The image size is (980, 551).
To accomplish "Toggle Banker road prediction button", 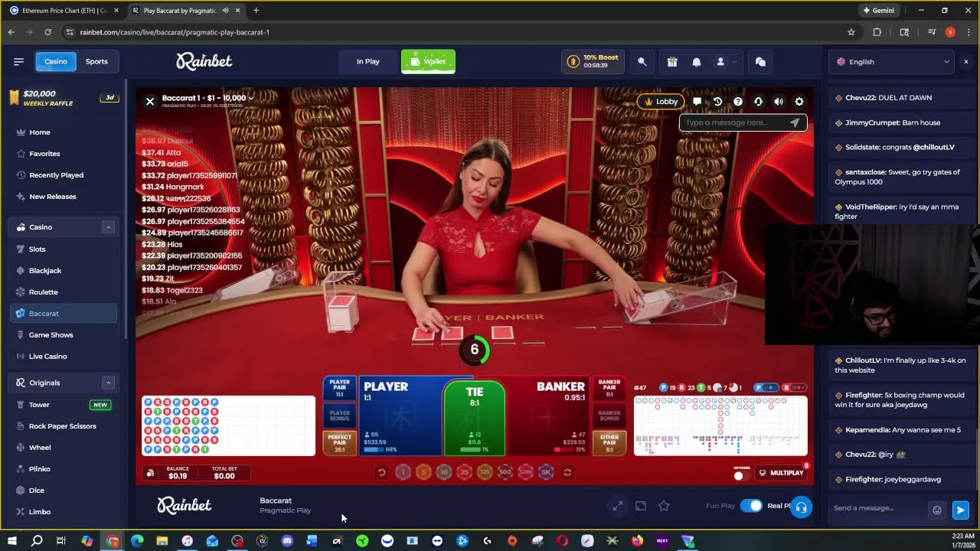I will (x=795, y=388).
